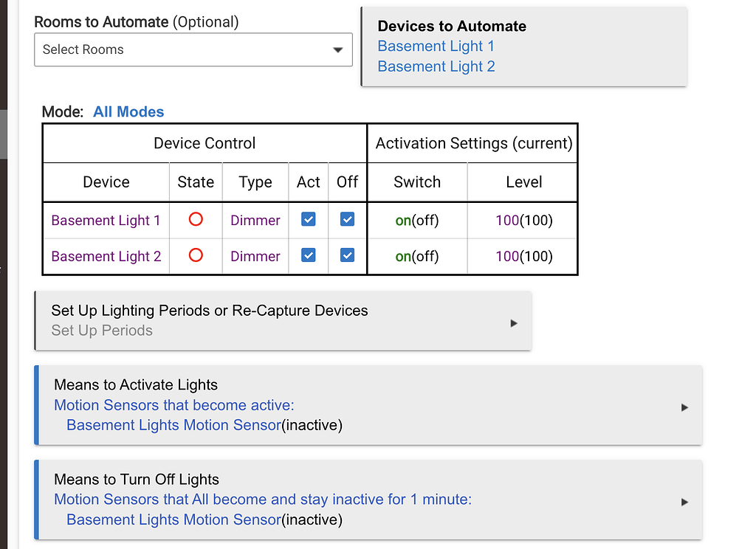Uncheck the Act checkbox for Basement Light 1
Viewport: 756px width, 549px height.
308,220
